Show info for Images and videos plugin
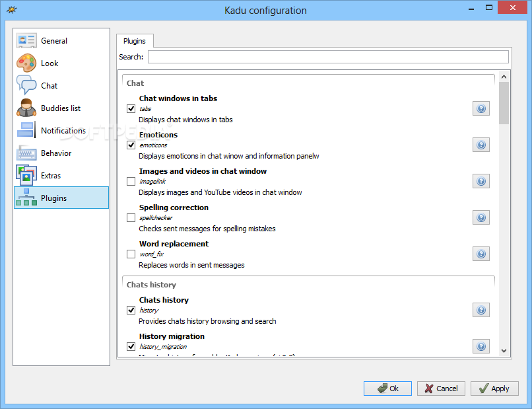Image resolution: width=532 pixels, height=409 pixels. (x=481, y=182)
